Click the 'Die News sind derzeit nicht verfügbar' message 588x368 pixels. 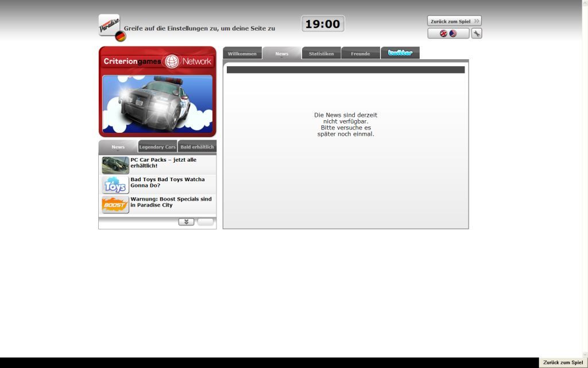point(346,124)
